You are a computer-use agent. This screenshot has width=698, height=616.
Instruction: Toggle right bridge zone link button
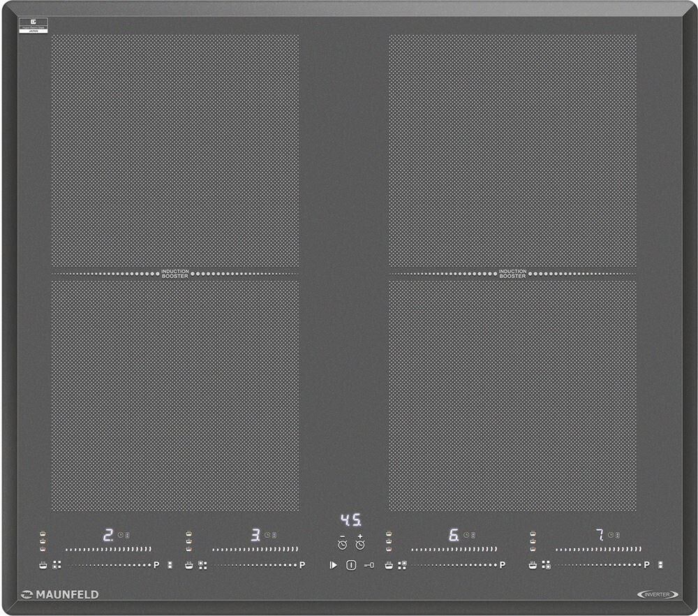click(x=660, y=564)
